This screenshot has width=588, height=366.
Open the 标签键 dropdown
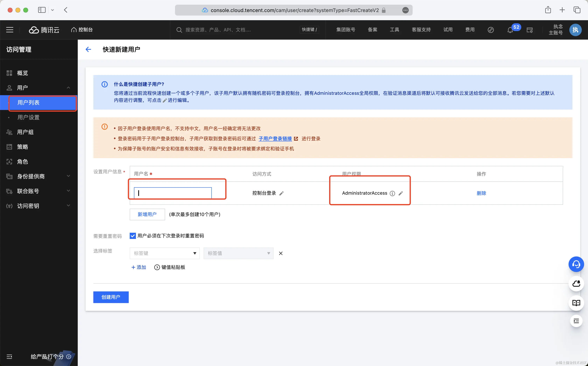(x=164, y=253)
